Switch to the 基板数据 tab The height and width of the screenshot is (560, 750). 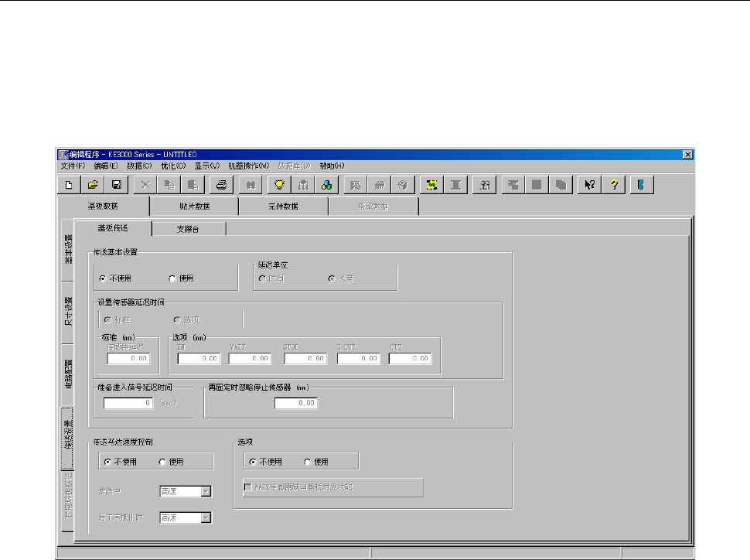103,207
